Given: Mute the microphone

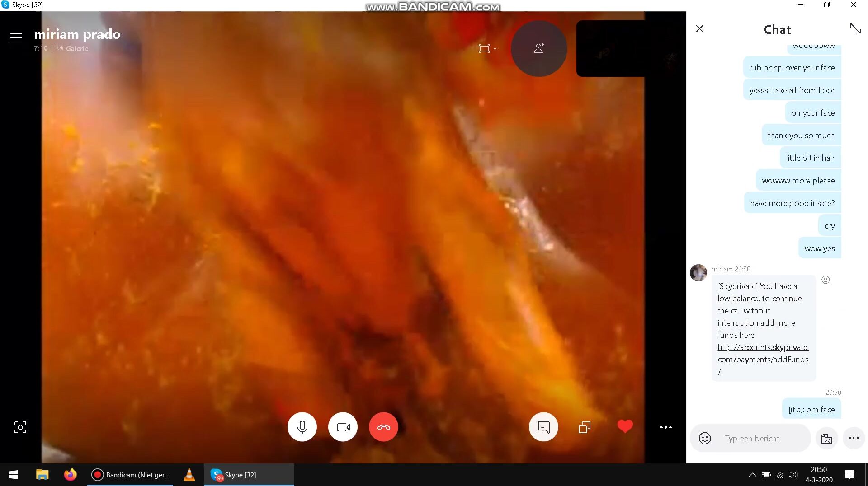Looking at the screenshot, I should [302, 427].
